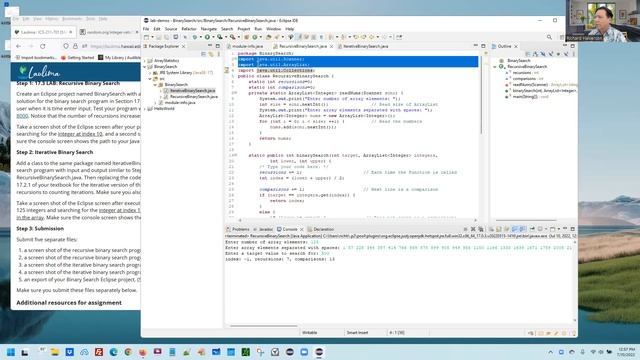Click the External Tools toolbar icon

click(x=233, y=37)
